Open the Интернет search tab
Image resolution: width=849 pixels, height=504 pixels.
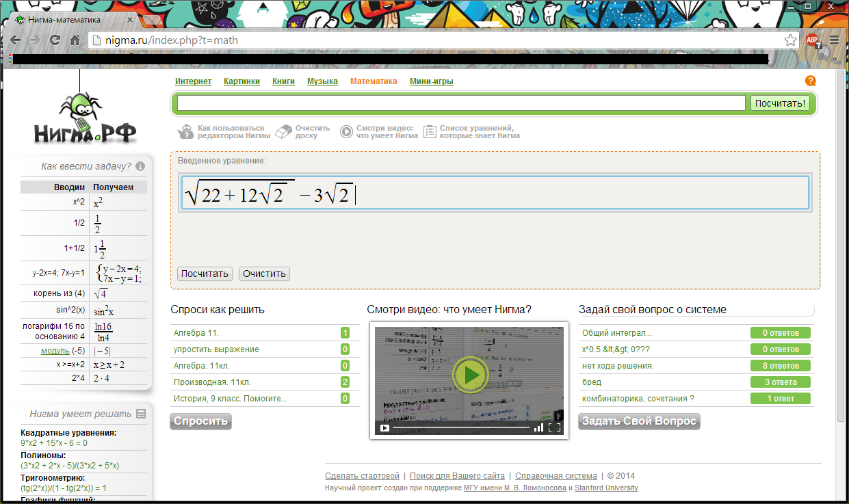point(193,81)
